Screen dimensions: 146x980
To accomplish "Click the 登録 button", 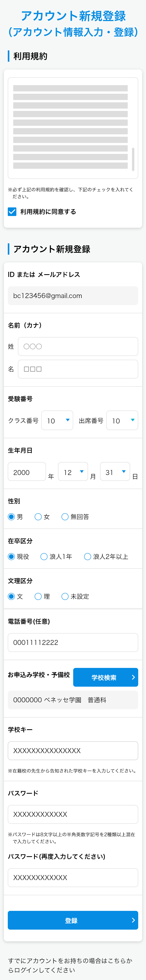I will coord(73,920).
